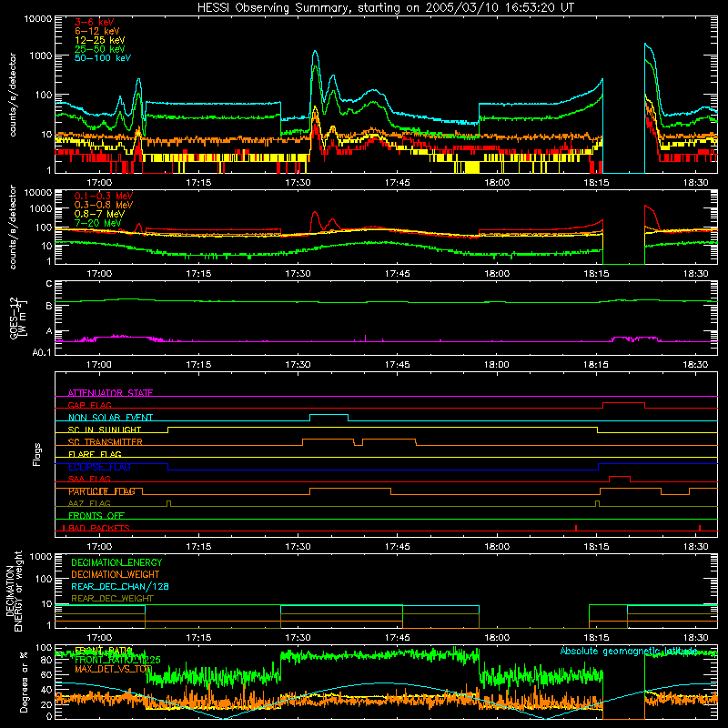Click the vertical Flags axis title
This screenshot has width=728, height=728.
click(x=37, y=454)
